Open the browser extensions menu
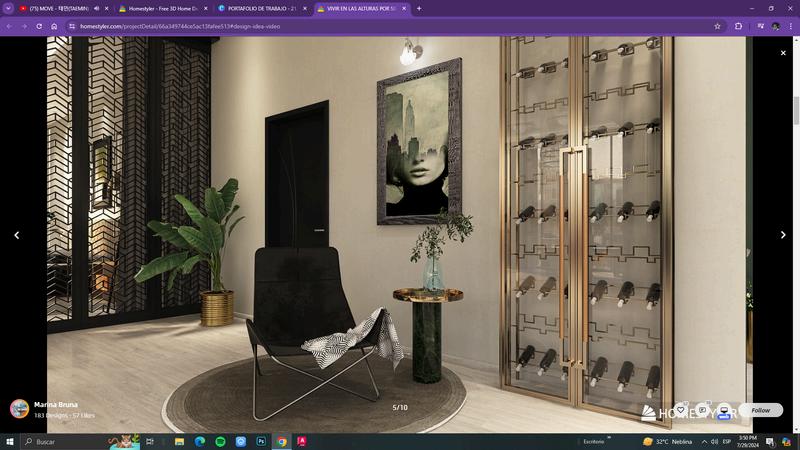This screenshot has height=450, width=800. pos(738,26)
